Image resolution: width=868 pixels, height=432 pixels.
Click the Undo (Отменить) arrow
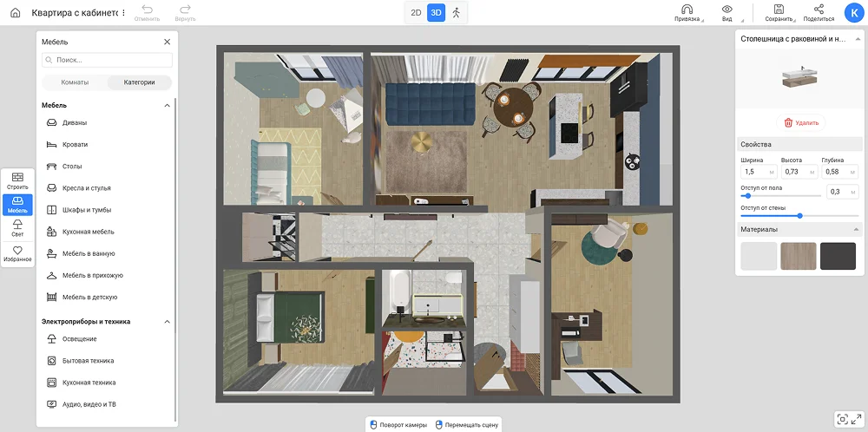tap(147, 10)
